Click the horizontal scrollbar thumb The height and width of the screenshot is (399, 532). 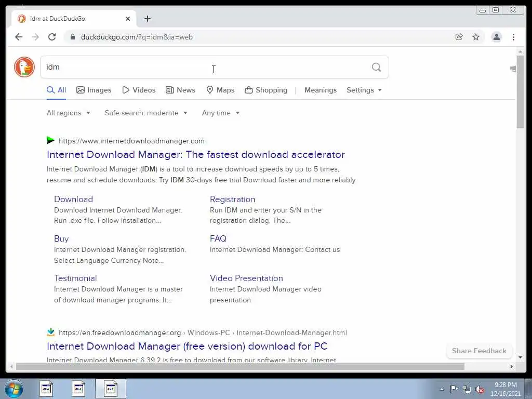(x=240, y=366)
